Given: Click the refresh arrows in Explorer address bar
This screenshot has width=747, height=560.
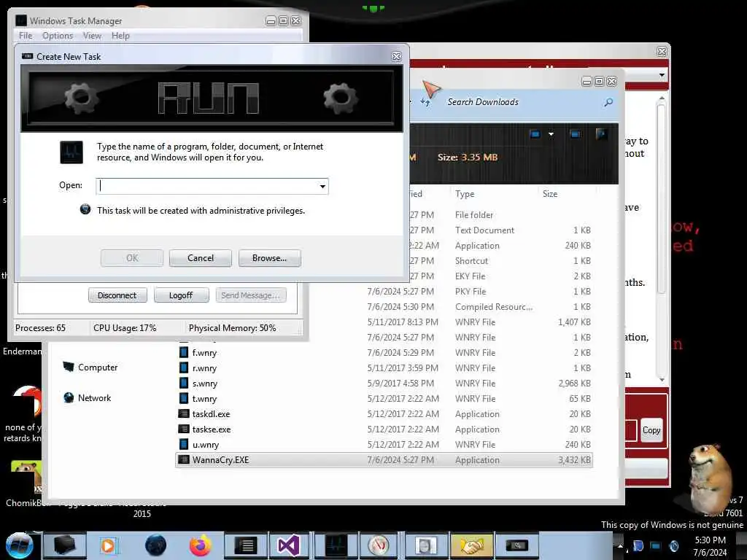Looking at the screenshot, I should [425, 101].
